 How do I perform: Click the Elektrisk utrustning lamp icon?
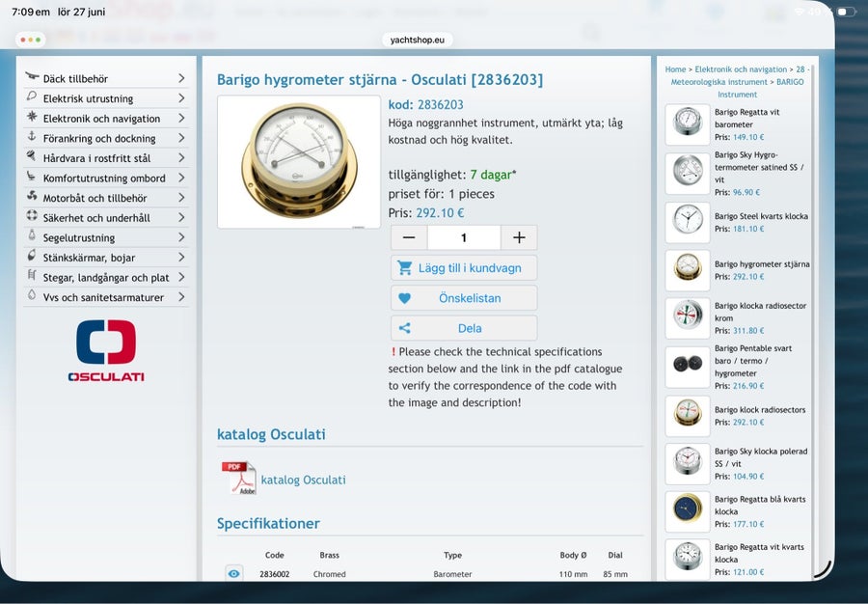[32, 96]
